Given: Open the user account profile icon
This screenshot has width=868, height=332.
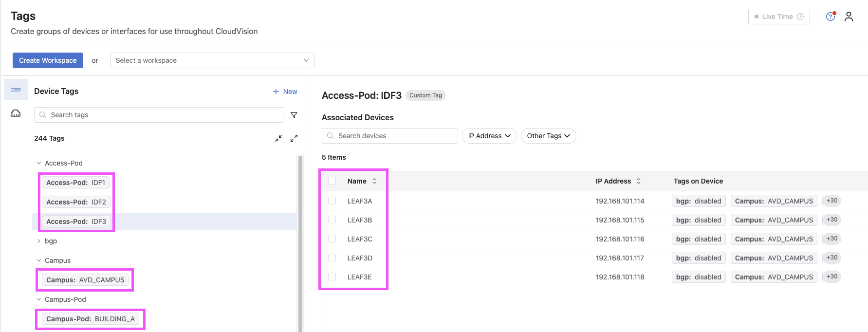Looking at the screenshot, I should (x=849, y=17).
